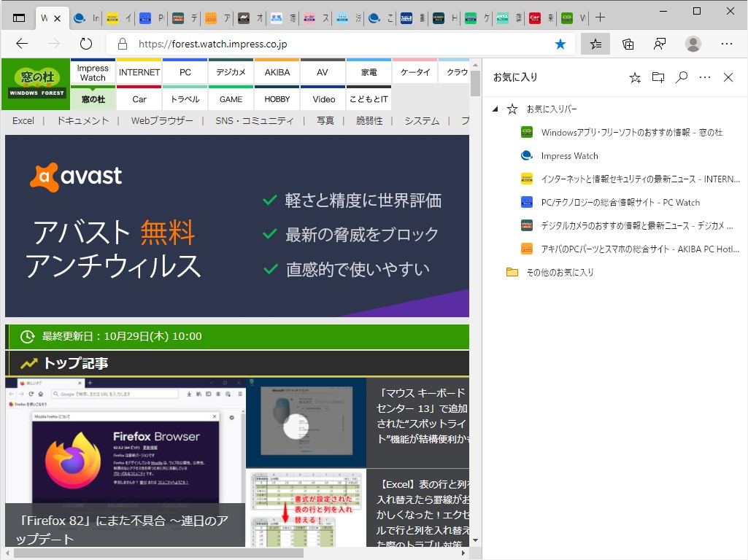Open the favorites bar toolbar icon
The width and height of the screenshot is (748, 560).
click(x=595, y=44)
